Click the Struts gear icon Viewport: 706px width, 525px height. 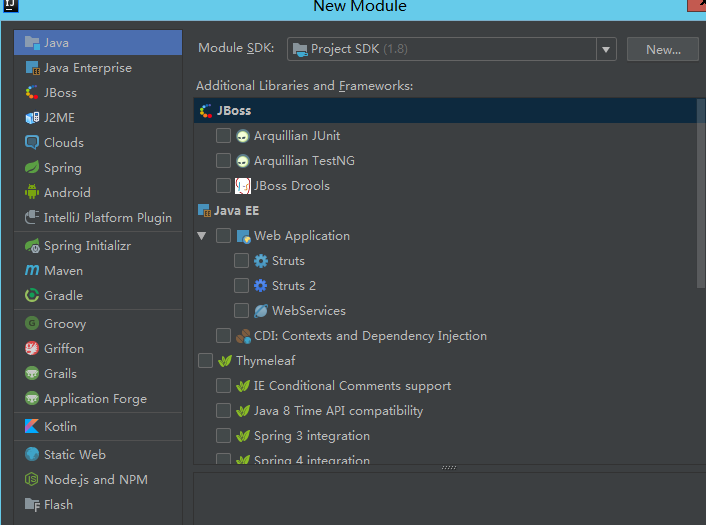[x=261, y=261]
